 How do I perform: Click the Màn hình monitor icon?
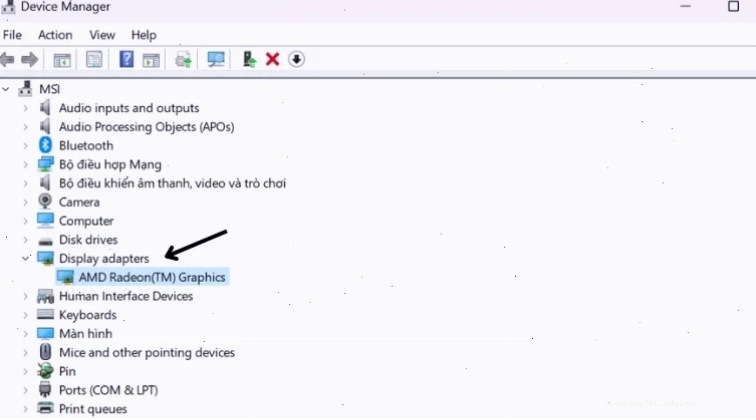coord(45,333)
